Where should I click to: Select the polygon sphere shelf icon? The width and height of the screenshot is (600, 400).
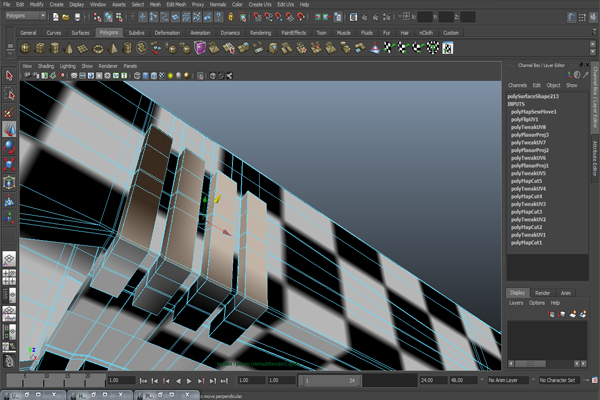[26, 48]
